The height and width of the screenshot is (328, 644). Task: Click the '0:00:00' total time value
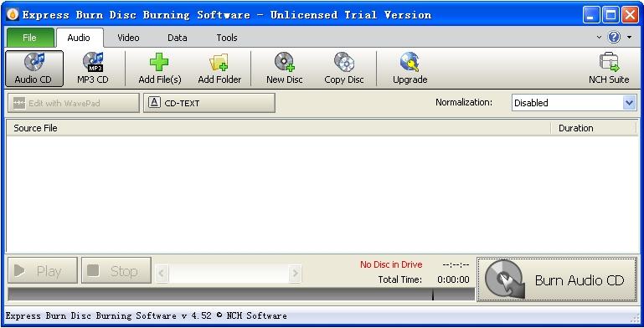[x=453, y=279]
